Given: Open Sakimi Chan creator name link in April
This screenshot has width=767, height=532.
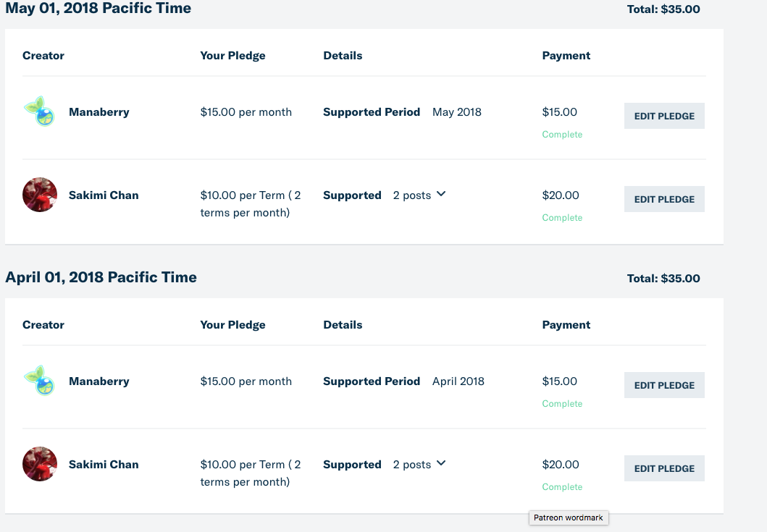Looking at the screenshot, I should [x=104, y=464].
